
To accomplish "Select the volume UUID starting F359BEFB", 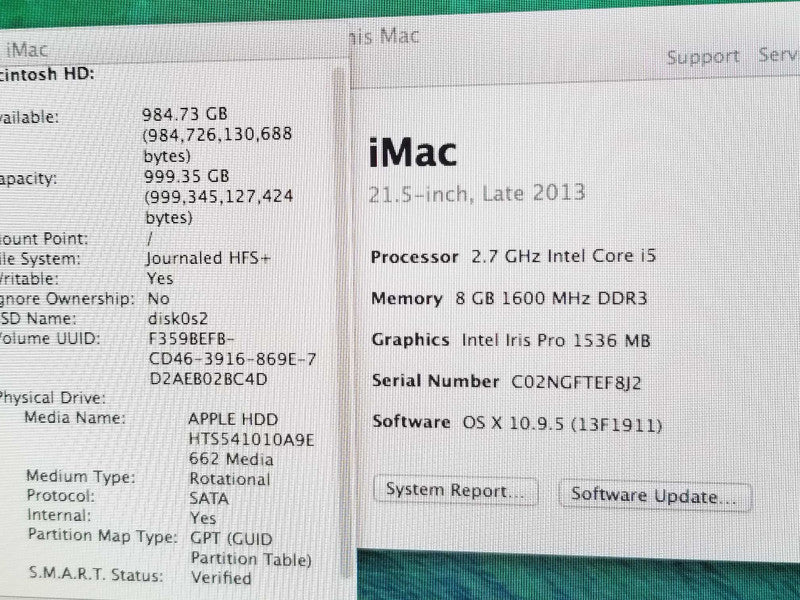I will coord(232,359).
